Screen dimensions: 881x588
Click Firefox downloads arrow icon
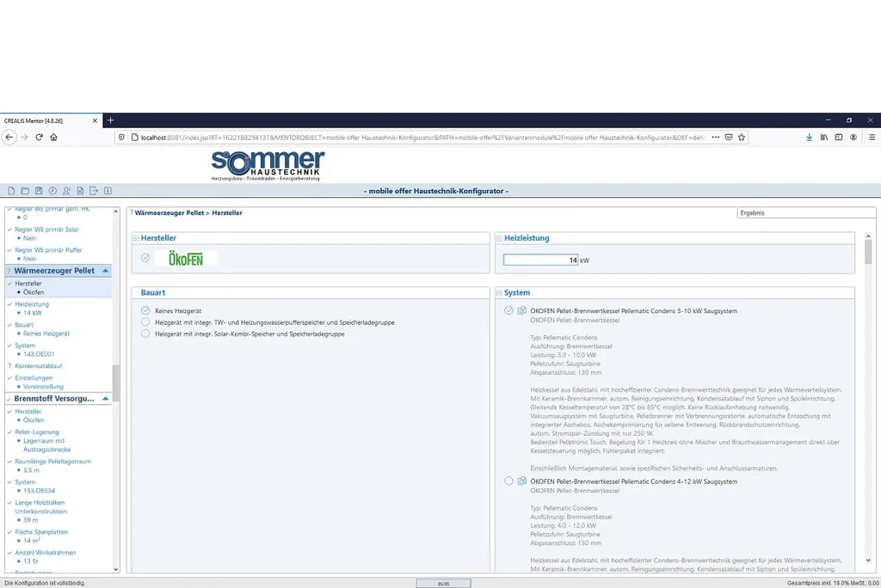click(809, 137)
